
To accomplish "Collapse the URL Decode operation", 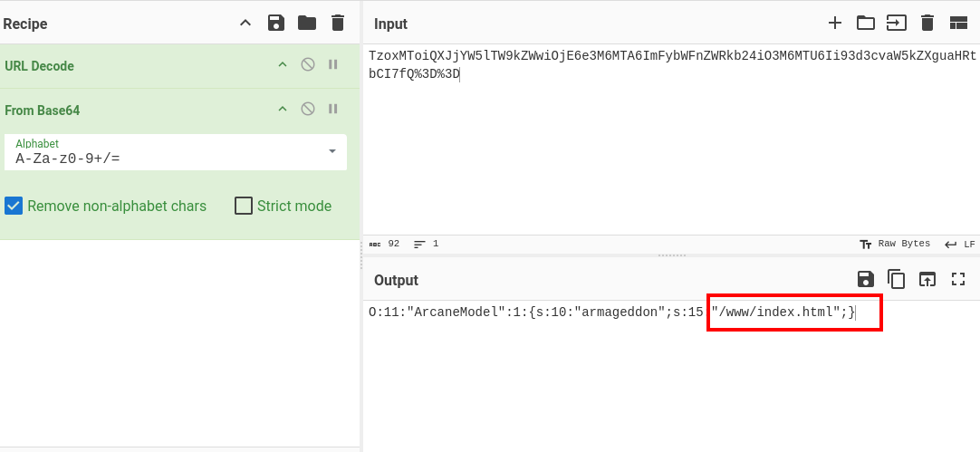I will [283, 65].
